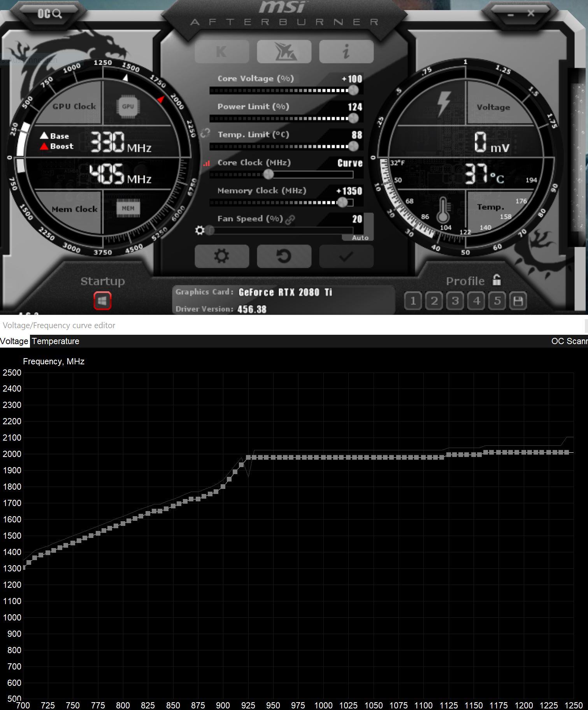Toggle Windows startup icon
This screenshot has width=588, height=710.
point(102,301)
